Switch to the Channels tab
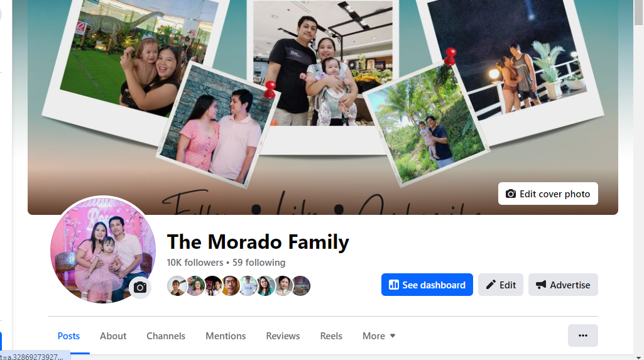The image size is (644, 360). click(x=166, y=335)
